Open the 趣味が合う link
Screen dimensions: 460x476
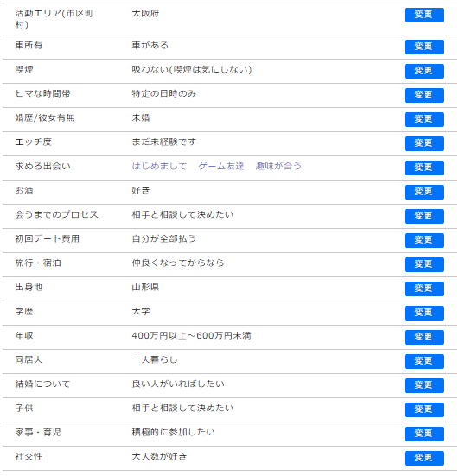[278, 166]
